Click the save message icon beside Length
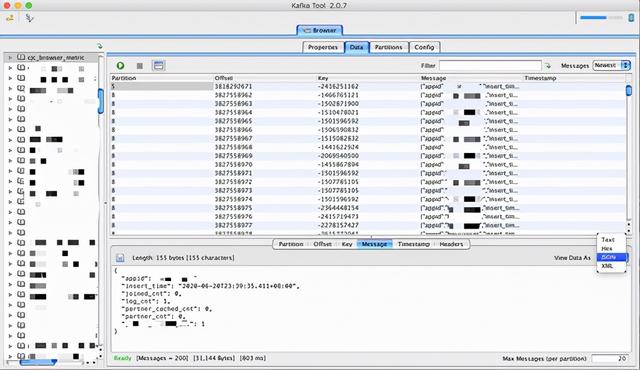 (x=120, y=258)
